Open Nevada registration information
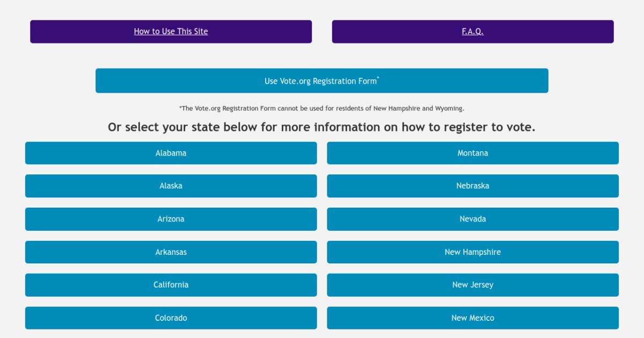The height and width of the screenshot is (338, 644). click(x=472, y=219)
